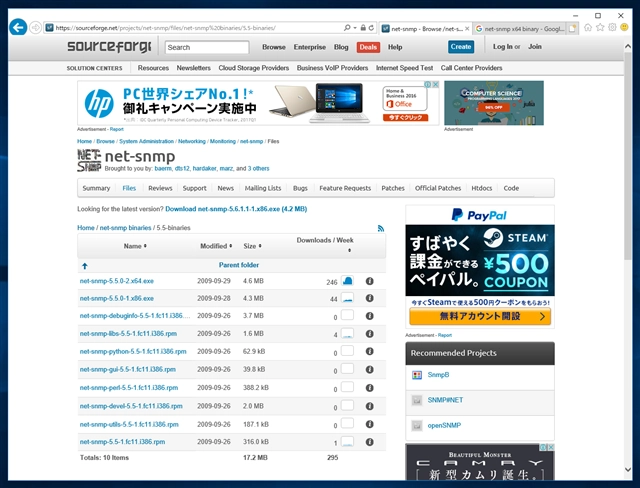Click info icon for net-snmp-devel rpm row
The width and height of the screenshot is (640, 488).
(x=369, y=406)
